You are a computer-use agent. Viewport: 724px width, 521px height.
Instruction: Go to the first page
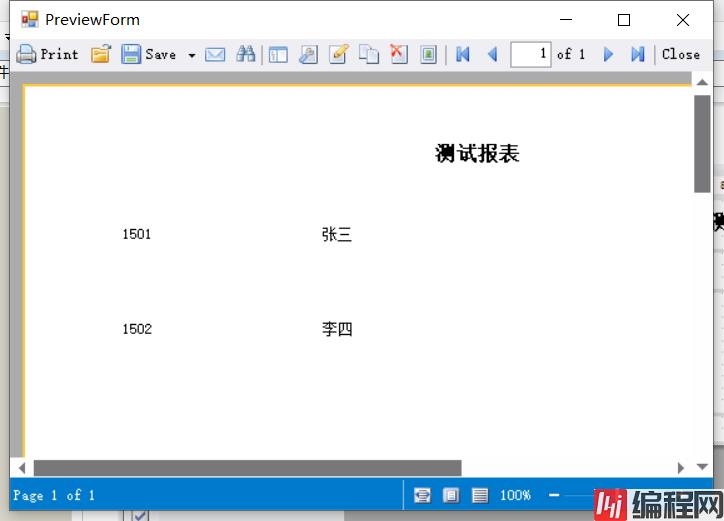point(462,54)
